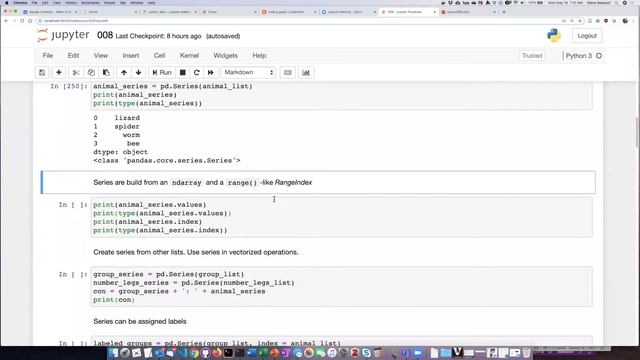Open GitHub Desktop from the dock

click(x=205, y=353)
